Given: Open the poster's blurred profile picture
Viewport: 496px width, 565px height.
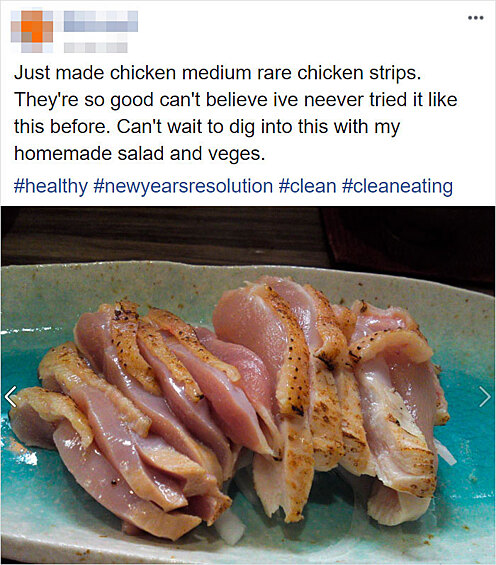Looking at the screenshot, I should click(32, 32).
